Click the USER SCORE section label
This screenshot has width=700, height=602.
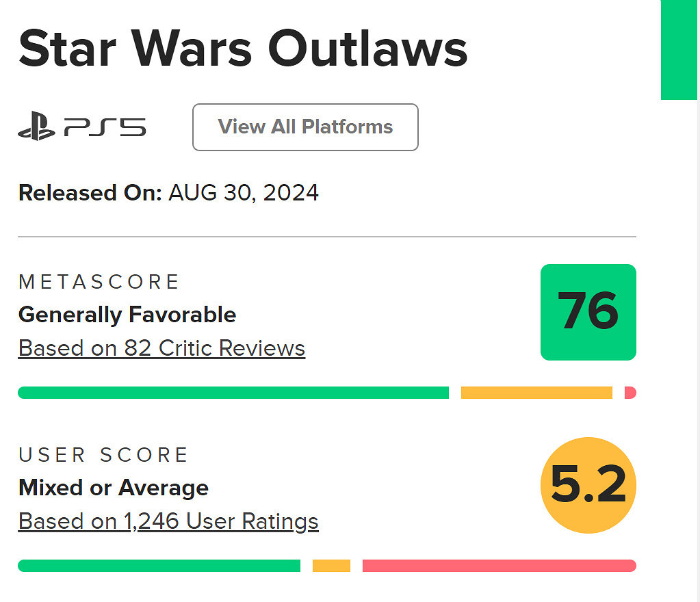click(103, 455)
